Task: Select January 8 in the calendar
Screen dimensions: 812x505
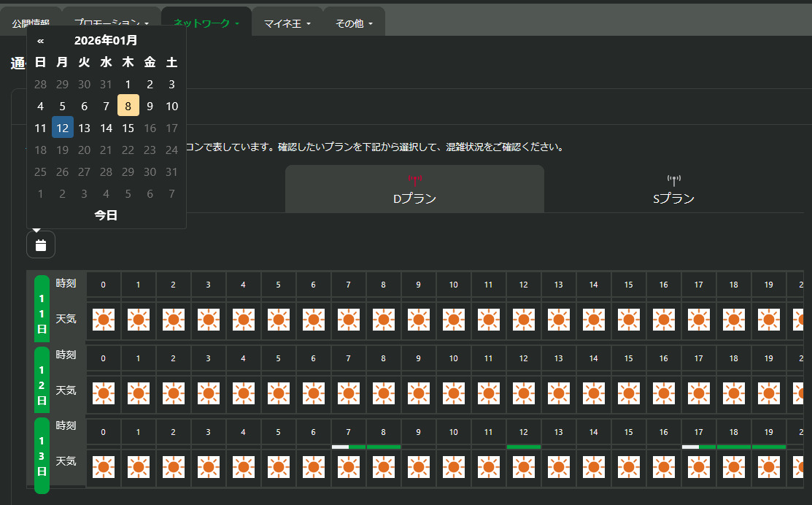Action: pos(128,107)
